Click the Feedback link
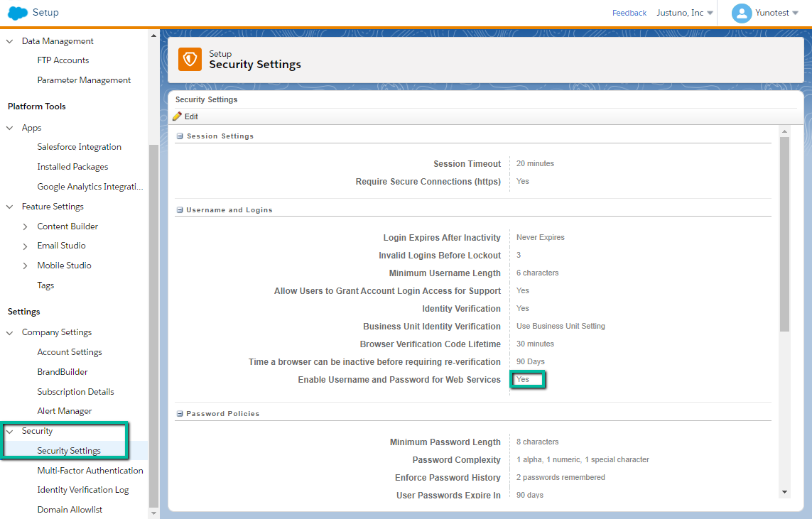Viewport: 812px width, 519px height. tap(629, 13)
